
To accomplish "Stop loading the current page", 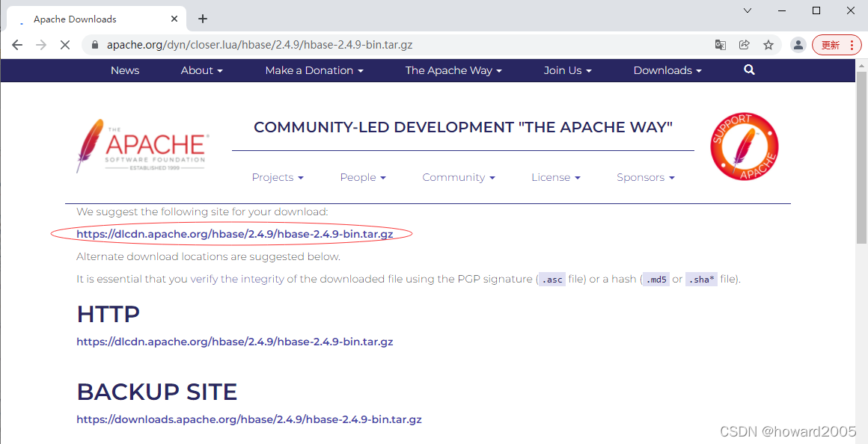I will pos(65,45).
